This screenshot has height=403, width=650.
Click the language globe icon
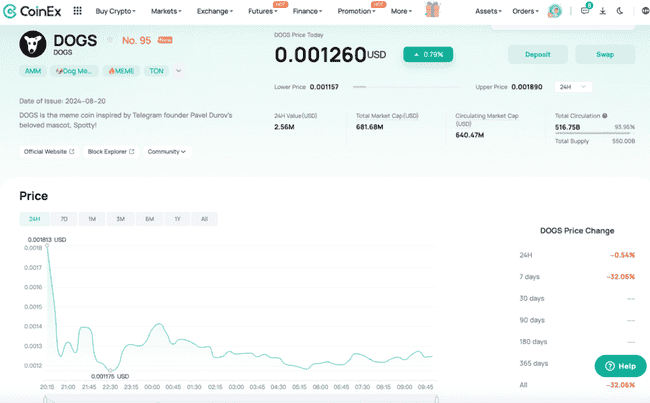pyautogui.click(x=645, y=11)
